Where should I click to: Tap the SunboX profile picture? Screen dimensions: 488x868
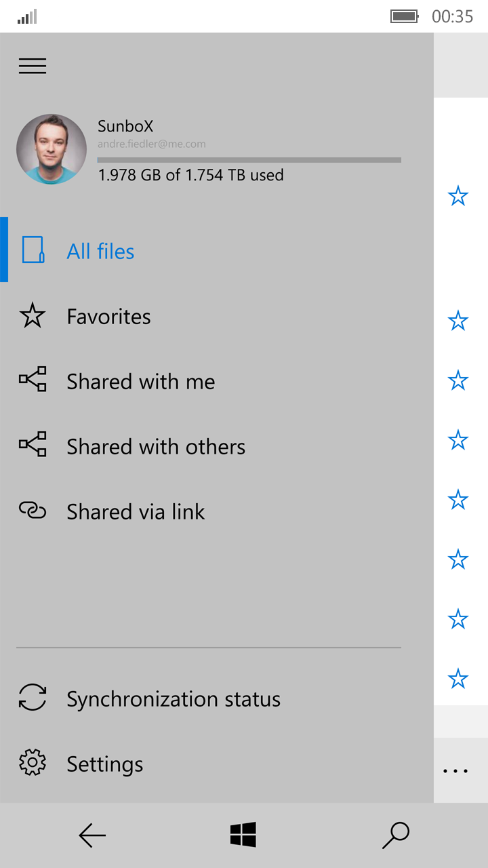[x=52, y=149]
